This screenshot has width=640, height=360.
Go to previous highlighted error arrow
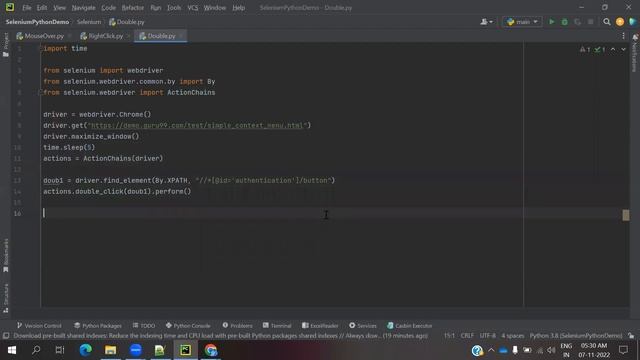(613, 49)
